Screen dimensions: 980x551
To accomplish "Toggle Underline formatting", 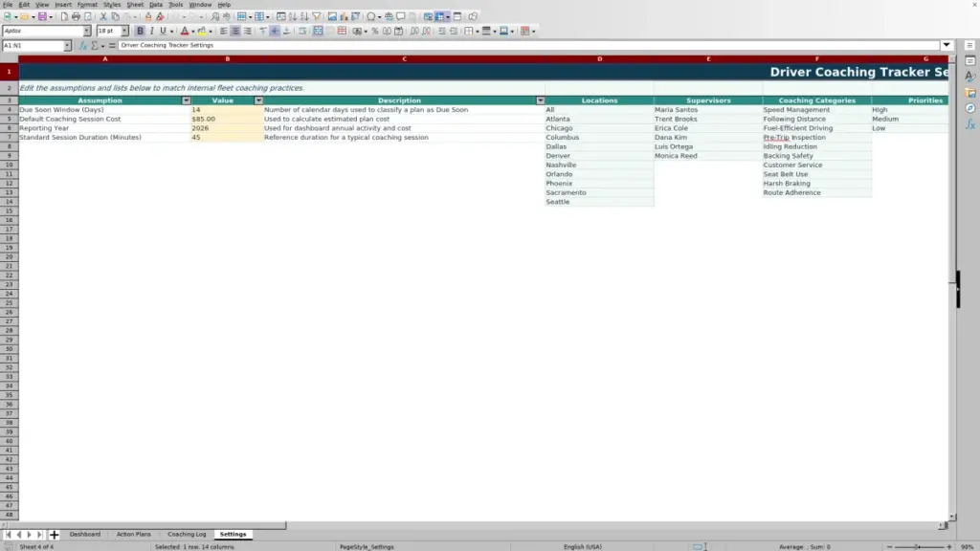I will point(163,31).
